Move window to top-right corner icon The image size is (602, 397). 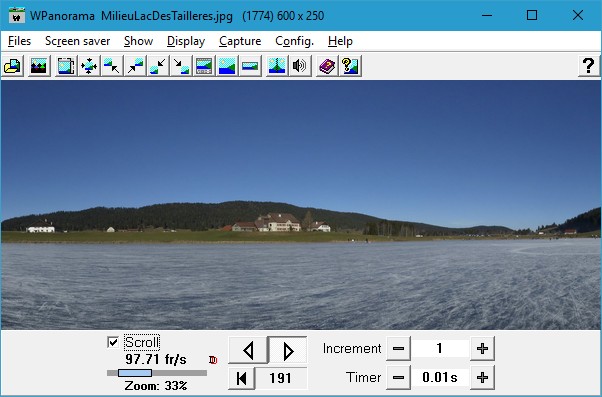(135, 66)
